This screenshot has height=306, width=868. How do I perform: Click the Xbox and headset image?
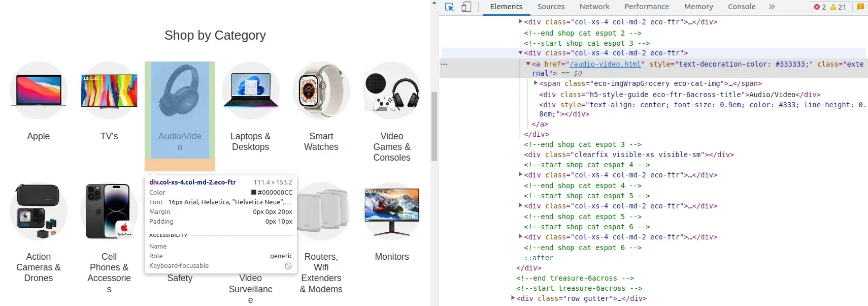392,90
